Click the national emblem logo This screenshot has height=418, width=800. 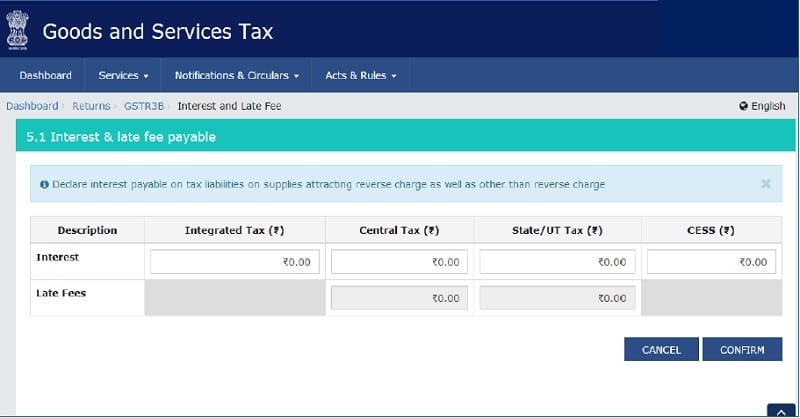click(17, 31)
